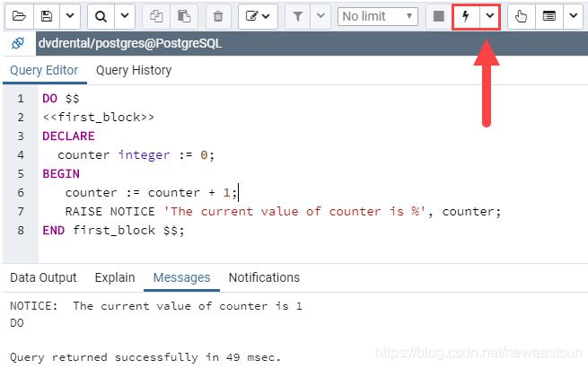Open the Edit pencil dropdown
588x386 pixels.
pyautogui.click(x=258, y=16)
